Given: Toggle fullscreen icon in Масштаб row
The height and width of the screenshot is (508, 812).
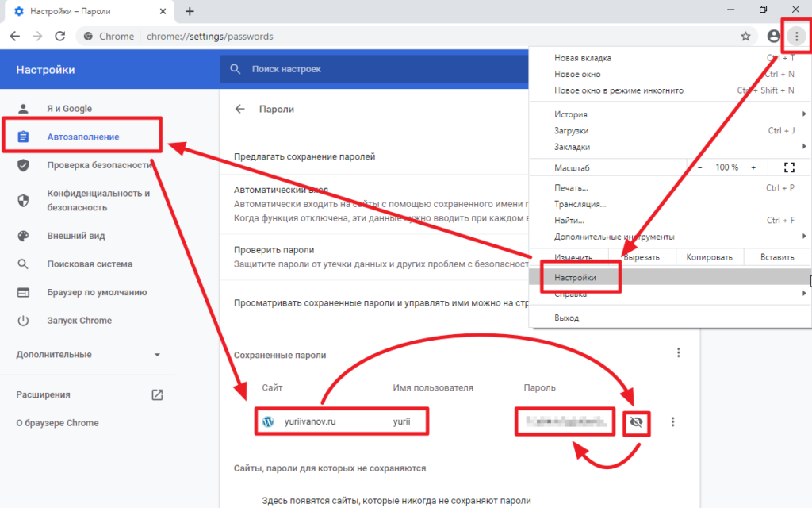Looking at the screenshot, I should point(789,167).
